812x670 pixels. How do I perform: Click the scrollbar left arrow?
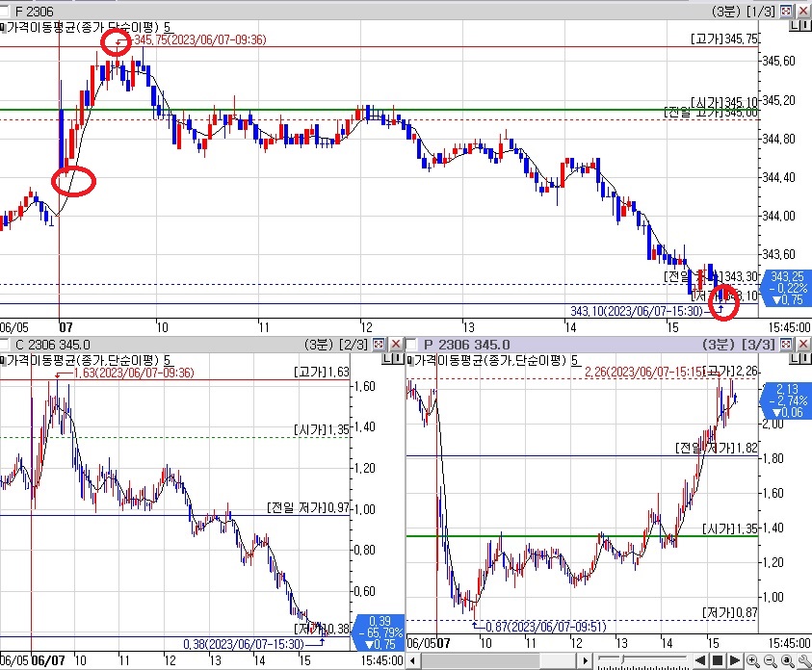point(412,660)
